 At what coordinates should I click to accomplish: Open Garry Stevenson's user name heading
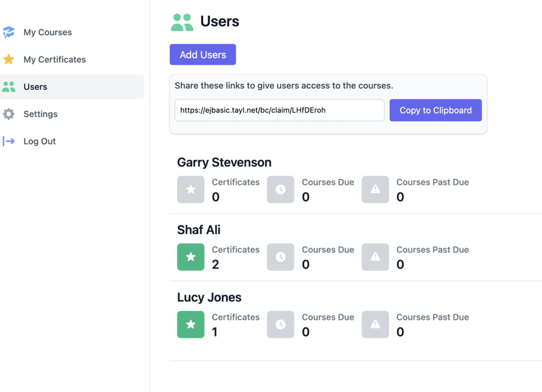(224, 162)
